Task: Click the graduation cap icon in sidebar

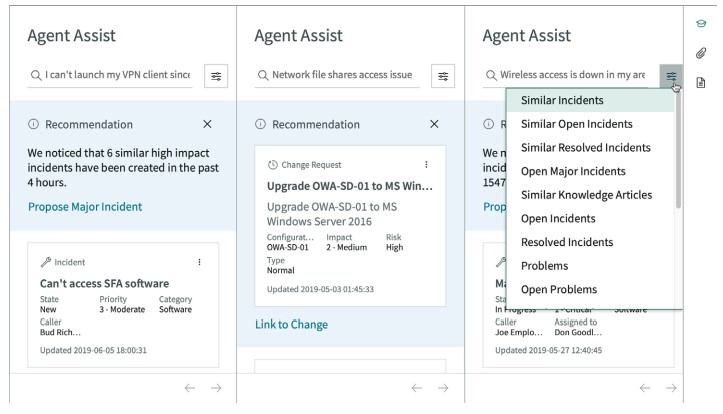Action: point(701,22)
